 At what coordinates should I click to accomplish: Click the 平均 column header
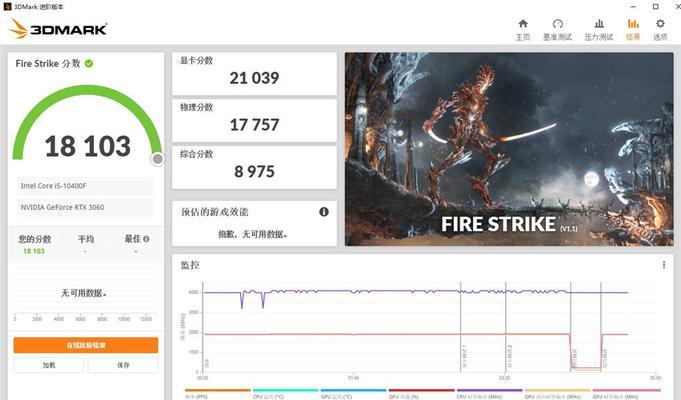pyautogui.click(x=86, y=239)
